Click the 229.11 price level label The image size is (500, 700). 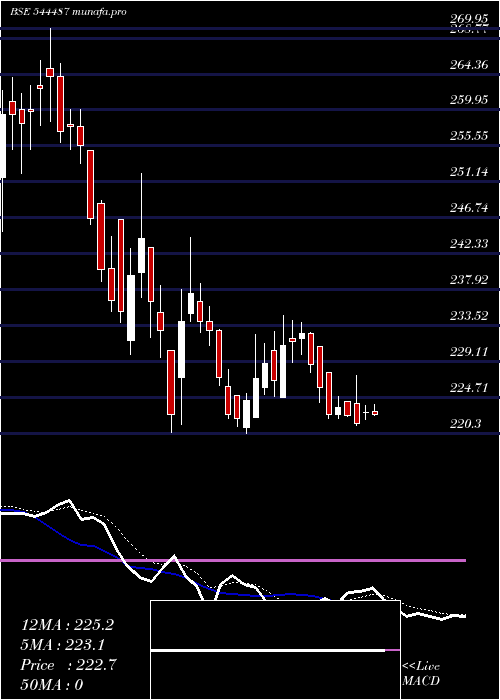tap(468, 352)
